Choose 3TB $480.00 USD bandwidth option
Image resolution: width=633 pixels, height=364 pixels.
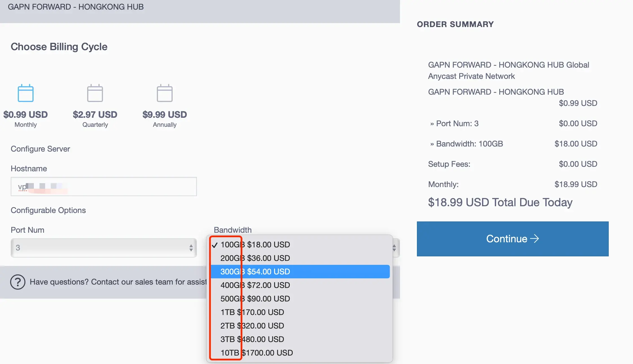[252, 339]
